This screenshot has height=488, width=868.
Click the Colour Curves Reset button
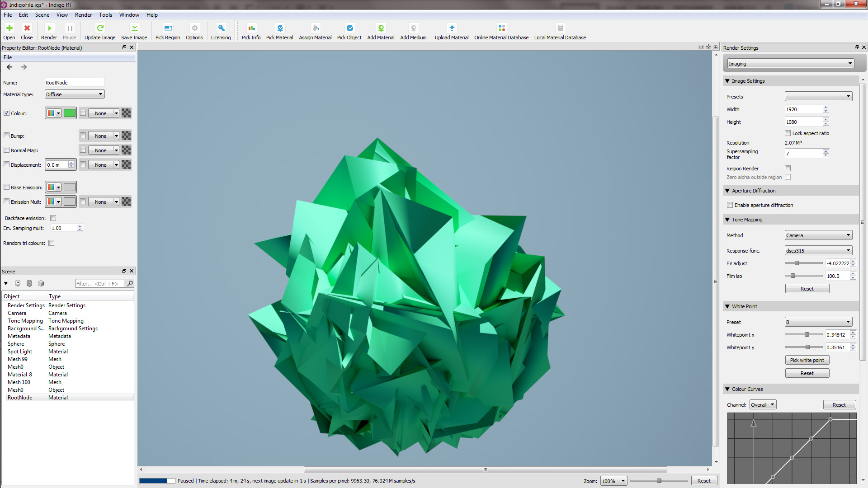pyautogui.click(x=839, y=405)
